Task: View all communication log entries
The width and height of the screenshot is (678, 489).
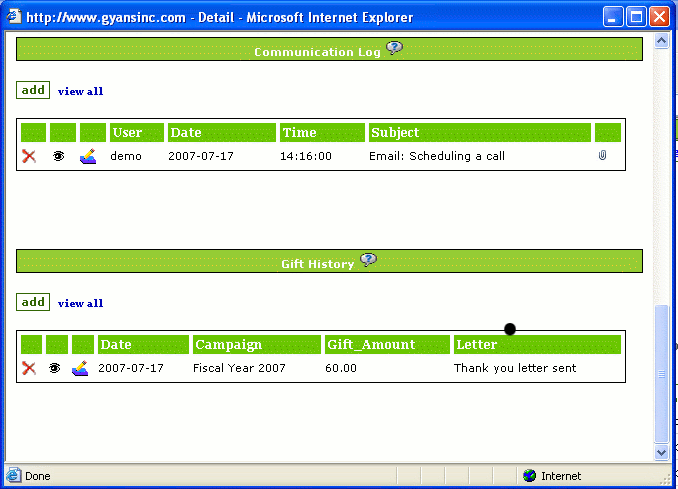Action: (80, 91)
